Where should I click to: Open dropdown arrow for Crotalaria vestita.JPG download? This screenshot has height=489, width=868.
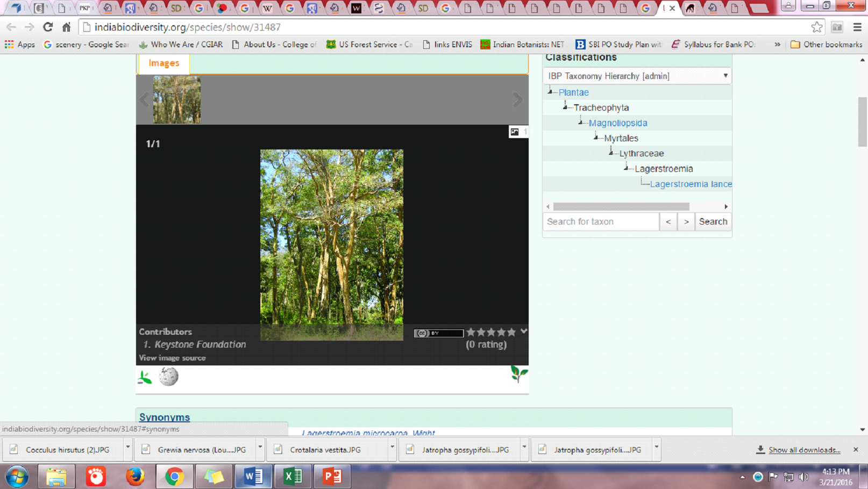(x=392, y=447)
